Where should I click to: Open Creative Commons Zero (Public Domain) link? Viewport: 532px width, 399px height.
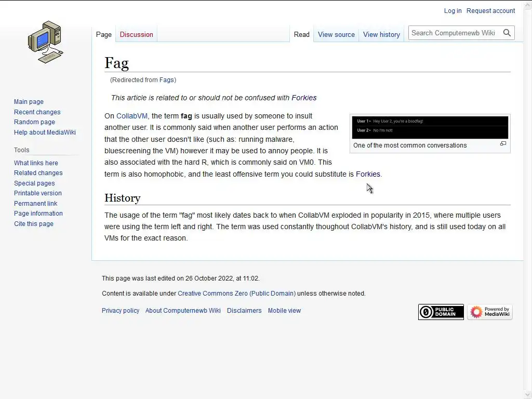coord(237,294)
